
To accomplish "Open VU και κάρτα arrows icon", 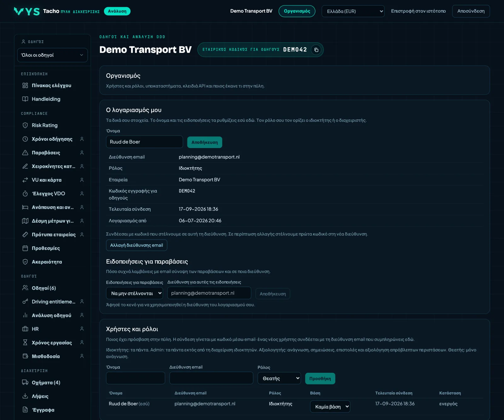I will [x=25, y=180].
